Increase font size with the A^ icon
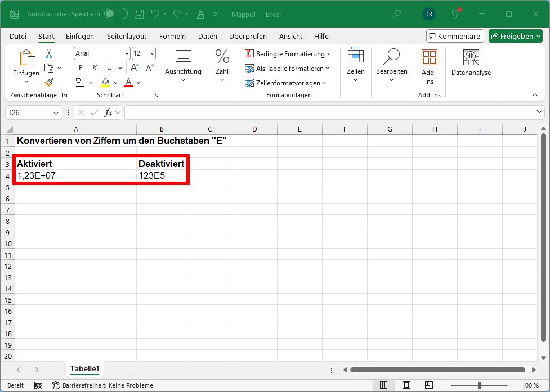 pos(133,66)
